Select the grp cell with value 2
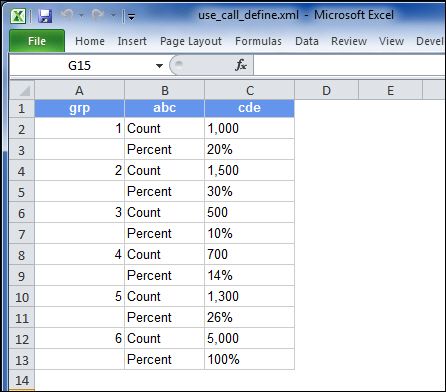The width and height of the screenshot is (446, 392). 79,170
